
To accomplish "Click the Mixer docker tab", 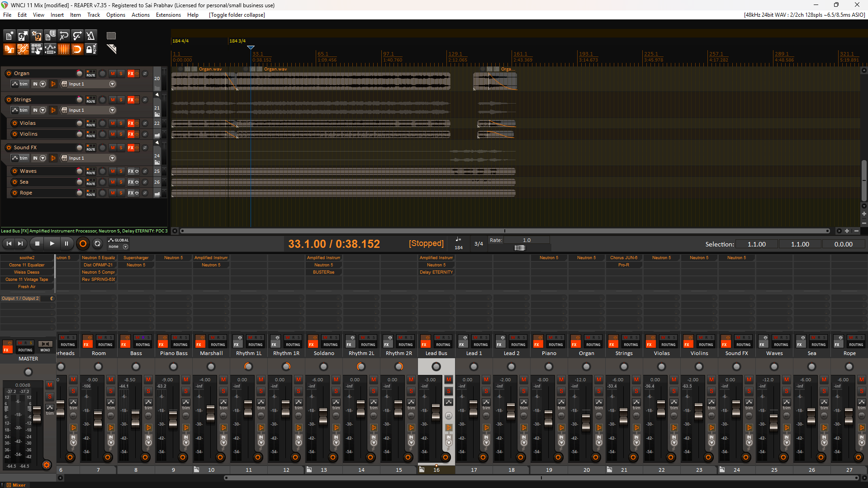I will tap(16, 485).
